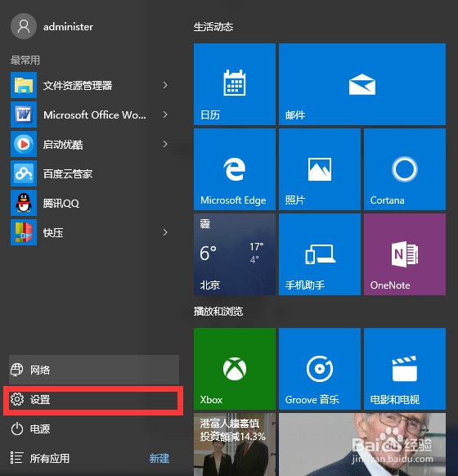Select the 网络 menu entry
The width and height of the screenshot is (458, 476).
tap(94, 370)
